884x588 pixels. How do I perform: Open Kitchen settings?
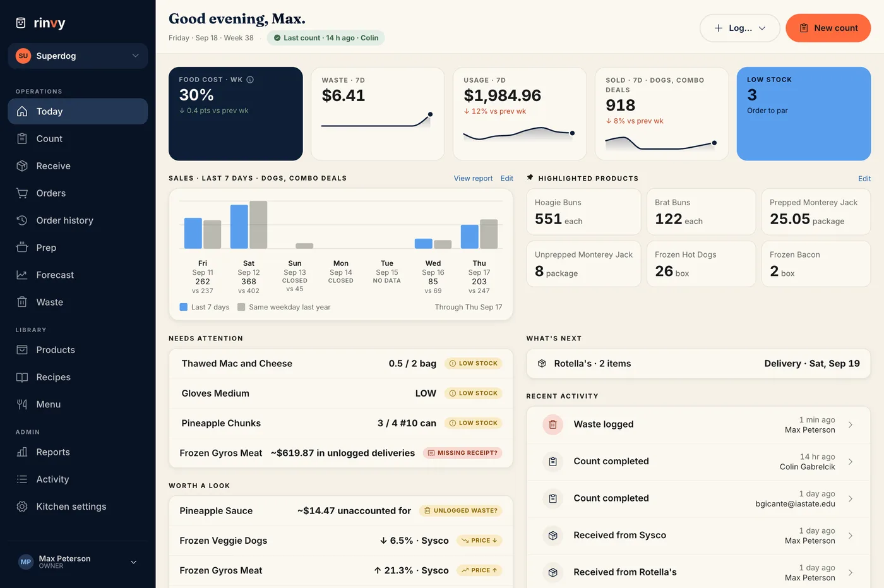point(78,507)
